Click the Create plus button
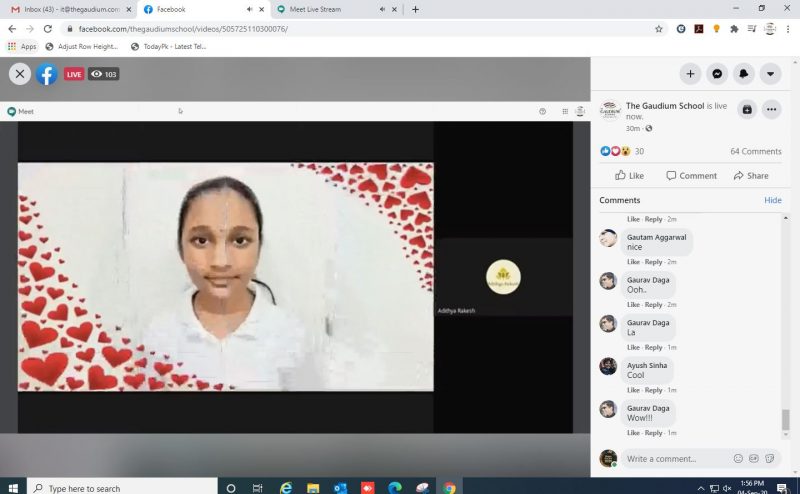The width and height of the screenshot is (800, 494). pyautogui.click(x=690, y=74)
